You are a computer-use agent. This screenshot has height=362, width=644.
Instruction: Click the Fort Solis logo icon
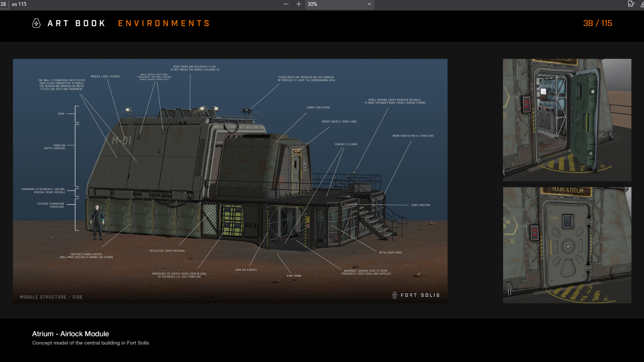[395, 295]
